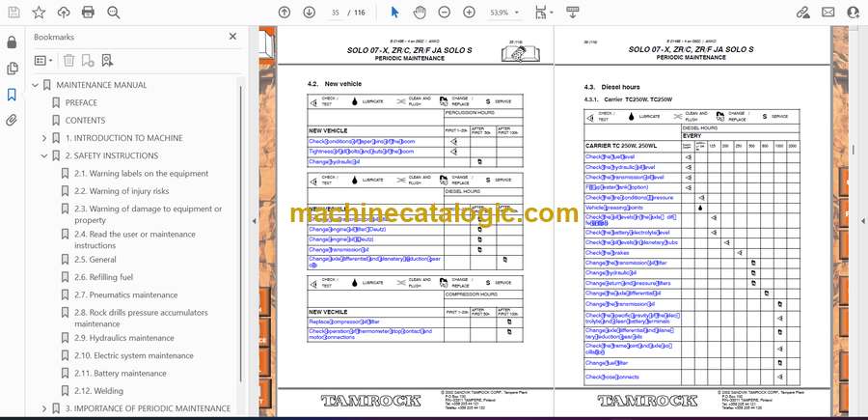Delete selected bookmark trash icon

[x=68, y=61]
